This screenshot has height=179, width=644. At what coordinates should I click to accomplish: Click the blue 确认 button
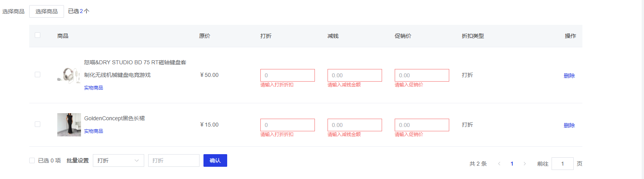coord(215,160)
